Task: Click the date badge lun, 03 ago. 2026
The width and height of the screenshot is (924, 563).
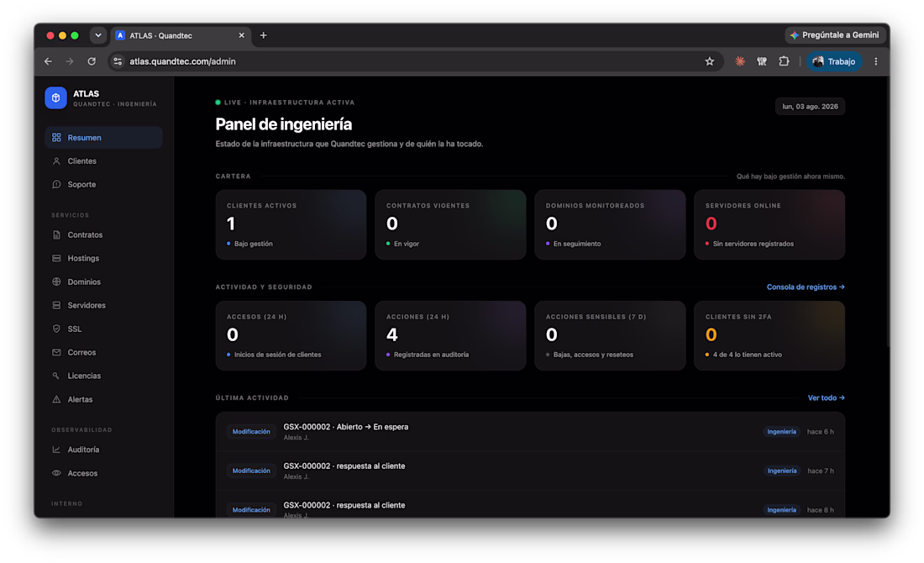Action: click(810, 107)
